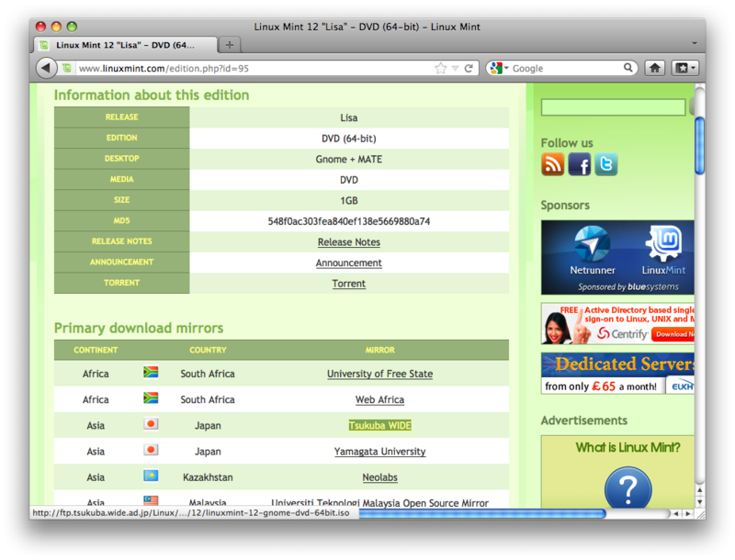Click the search magnifier icon

tap(628, 68)
